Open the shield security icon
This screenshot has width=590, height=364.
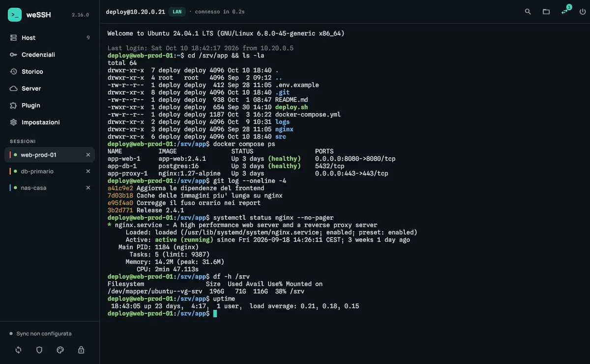(x=39, y=350)
